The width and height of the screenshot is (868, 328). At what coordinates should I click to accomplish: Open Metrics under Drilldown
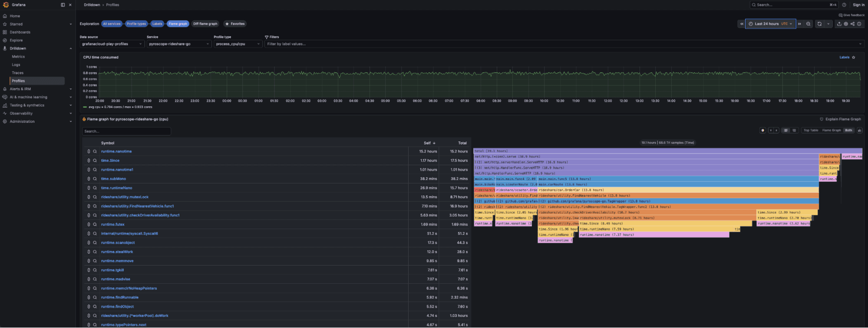pyautogui.click(x=18, y=57)
